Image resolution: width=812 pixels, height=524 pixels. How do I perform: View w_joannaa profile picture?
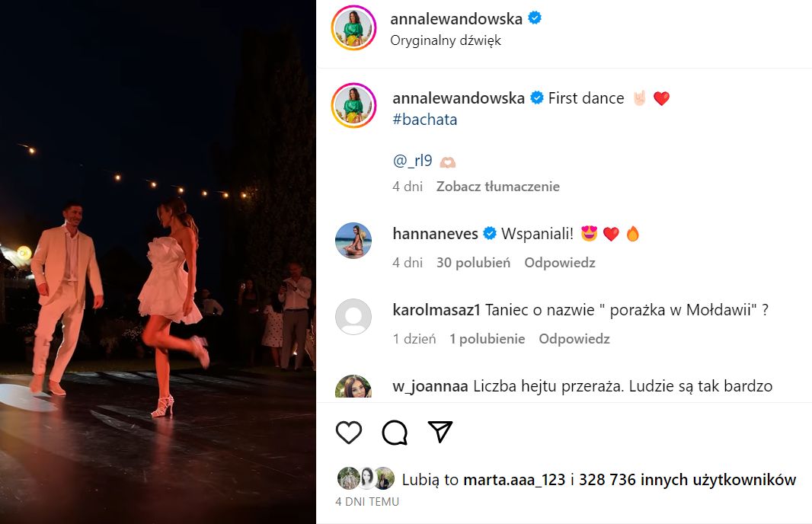[x=353, y=387]
